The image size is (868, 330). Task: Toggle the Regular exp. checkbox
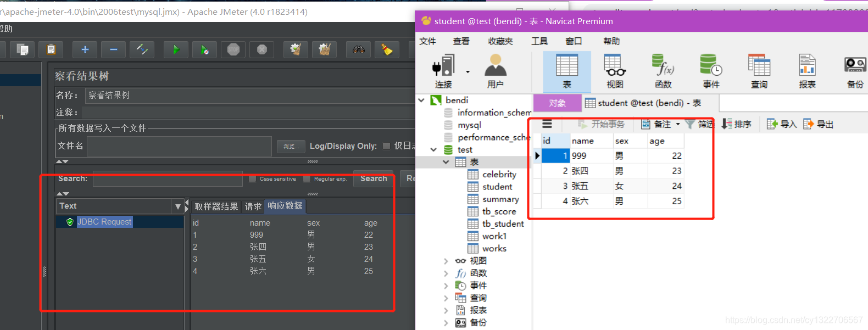click(x=307, y=178)
